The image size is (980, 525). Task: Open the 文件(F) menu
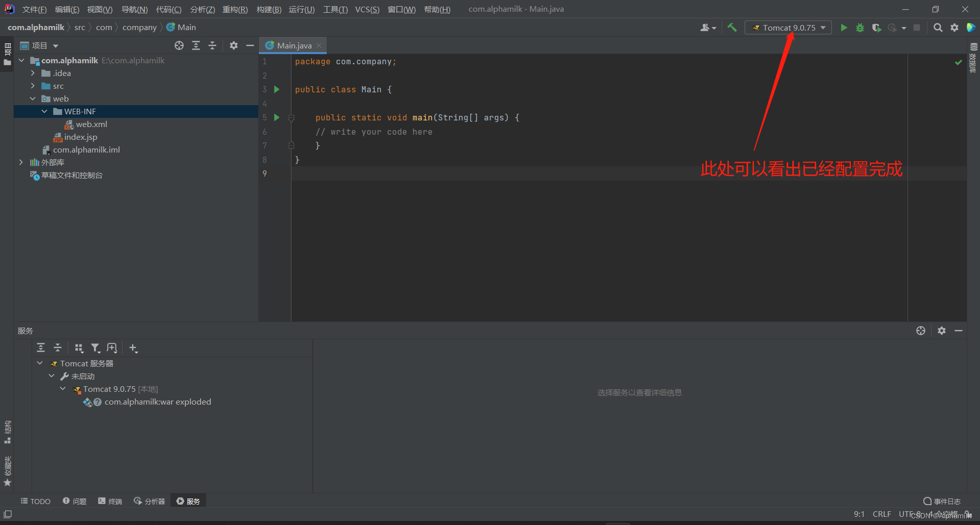34,9
